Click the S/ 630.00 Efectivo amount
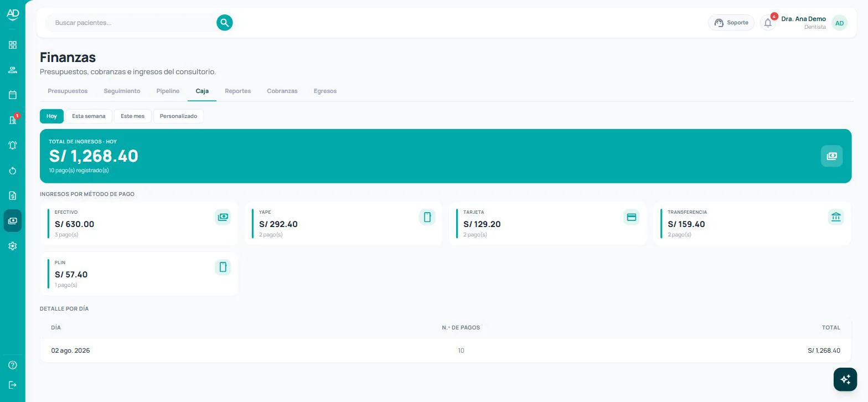The image size is (868, 402). tap(74, 224)
